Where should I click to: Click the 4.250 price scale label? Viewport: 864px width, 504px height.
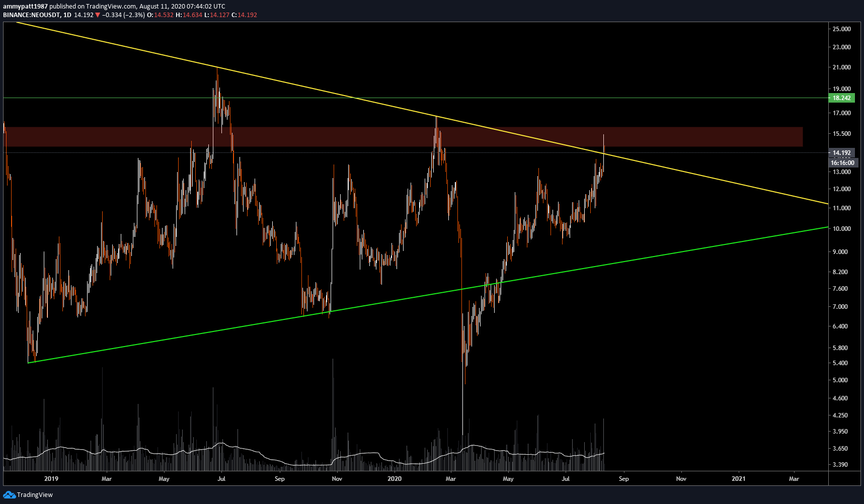(x=840, y=415)
